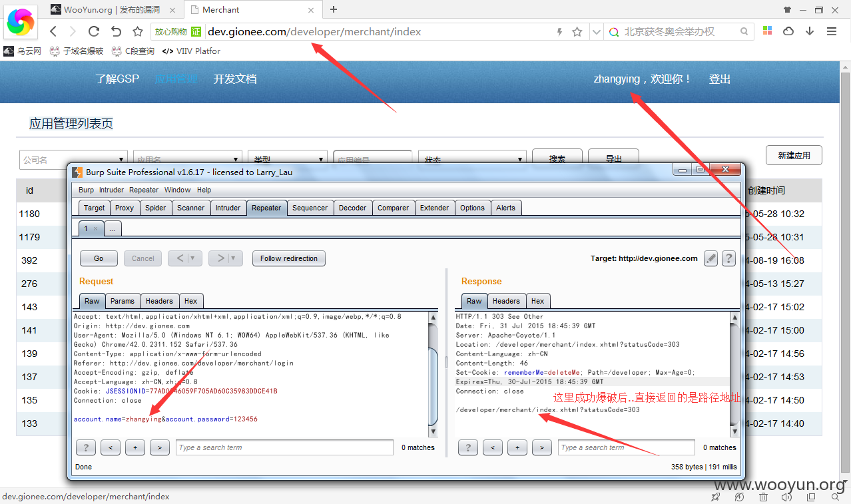Click the colorful apps grid icon
Viewport: 851px width, 504px height.
768,31
